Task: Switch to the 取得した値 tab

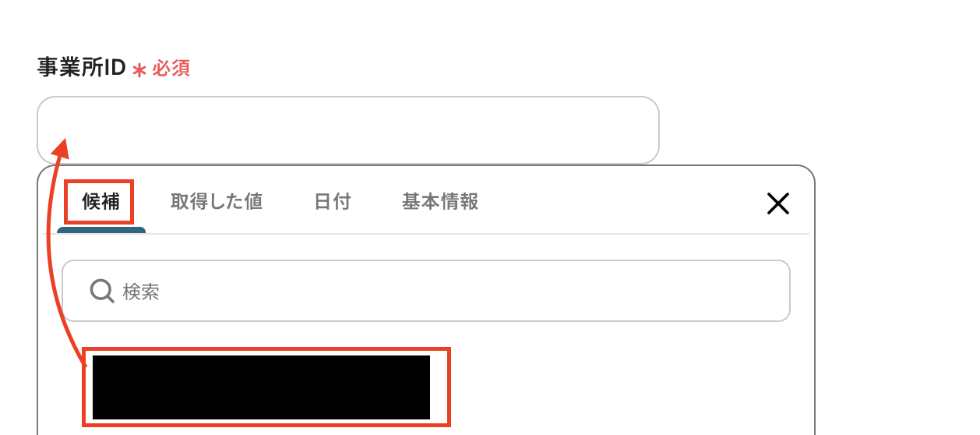Action: point(217,202)
